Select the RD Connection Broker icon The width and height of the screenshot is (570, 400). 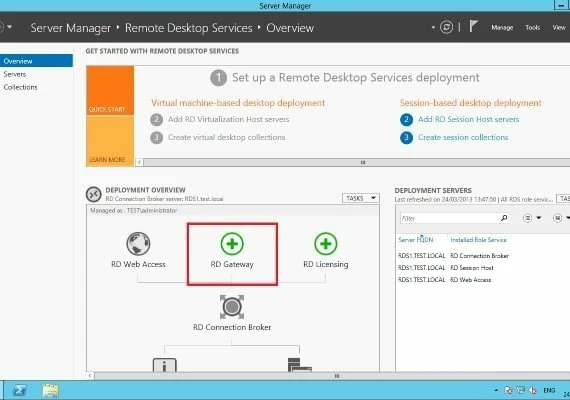232,306
